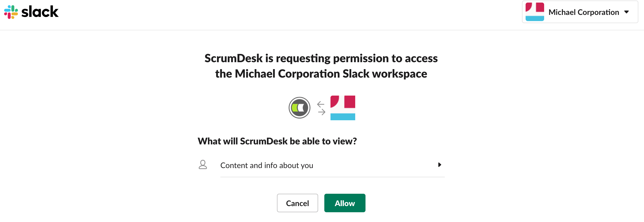Click What will ScrumDesk be able to view heading
This screenshot has height=222, width=644.
(x=277, y=141)
